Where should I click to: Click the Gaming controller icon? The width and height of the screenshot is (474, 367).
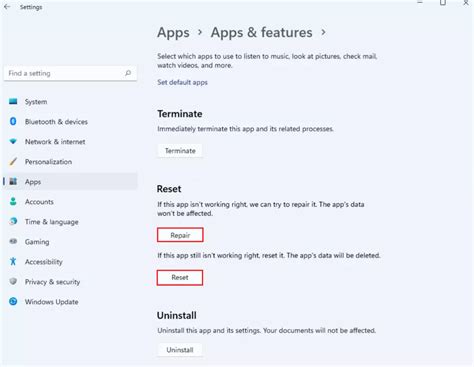(13, 241)
